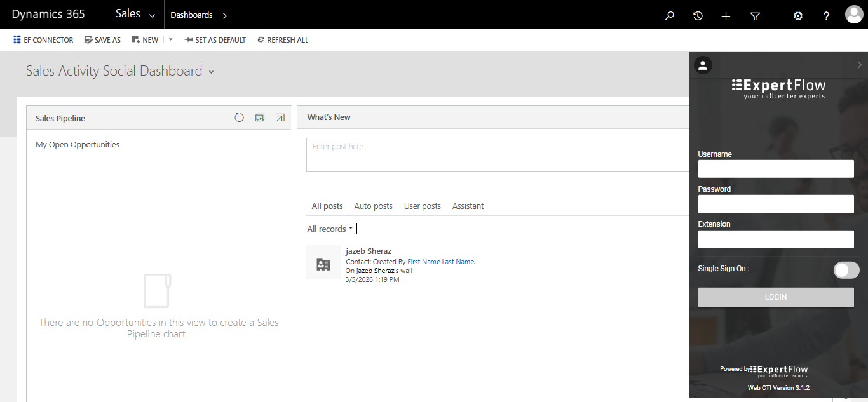Screen dimensions: 868x402
Task: Click the help question mark icon
Action: [x=826, y=16]
